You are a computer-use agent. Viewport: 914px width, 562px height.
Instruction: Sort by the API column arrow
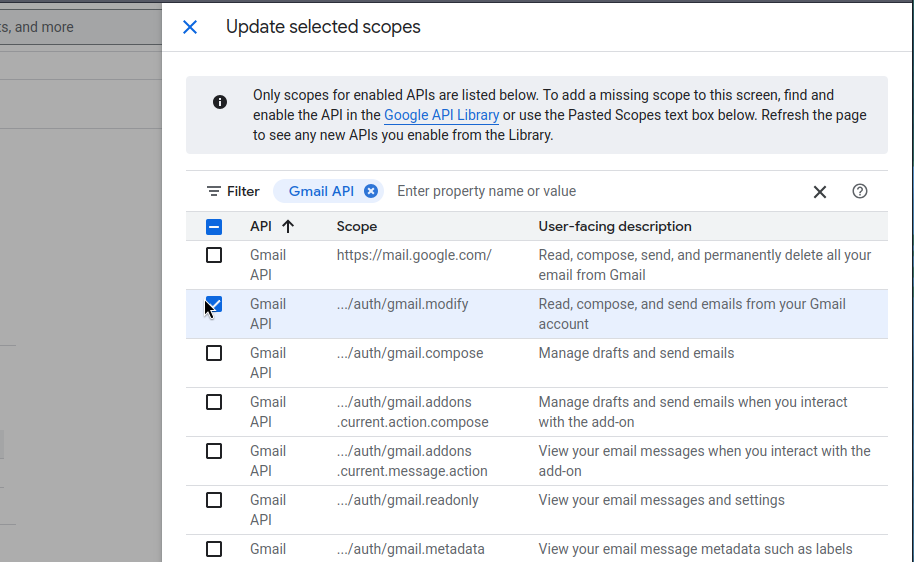tap(288, 226)
